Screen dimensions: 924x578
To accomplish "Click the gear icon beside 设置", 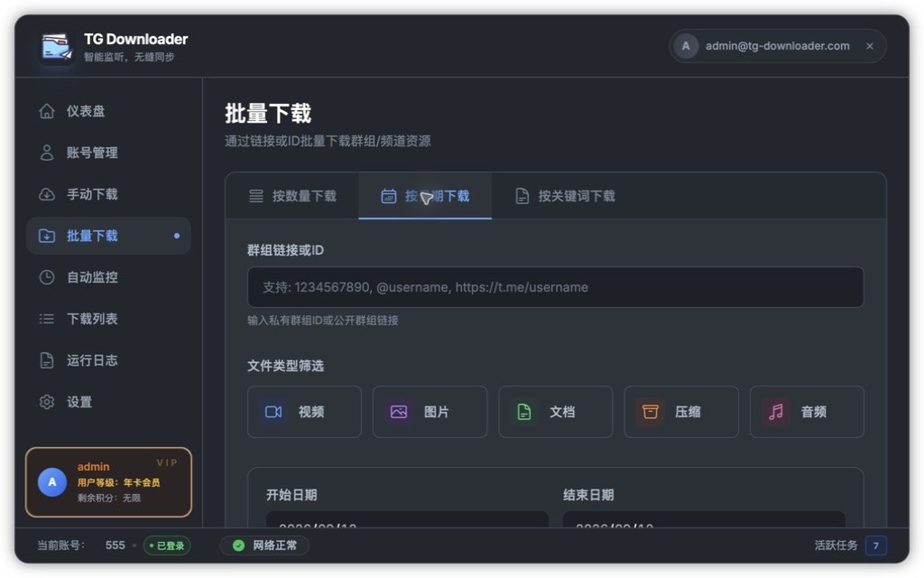I will click(47, 402).
